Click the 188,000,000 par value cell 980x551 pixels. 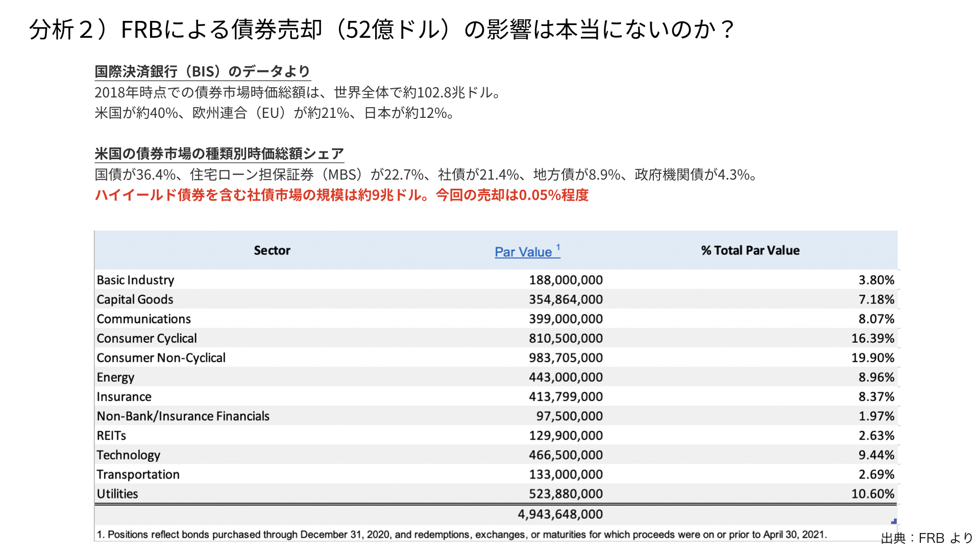[x=566, y=280]
